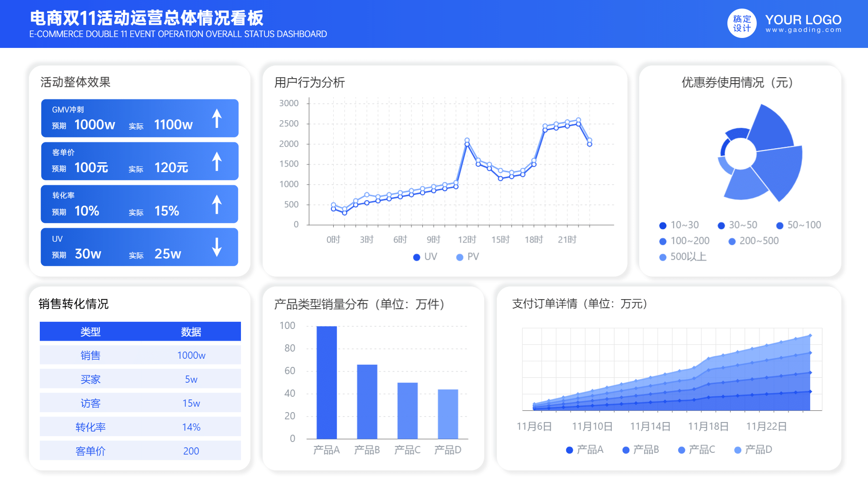Screen dimensions: 868x488
Task: Click the 产品C bar in sales chart
Action: click(407, 411)
